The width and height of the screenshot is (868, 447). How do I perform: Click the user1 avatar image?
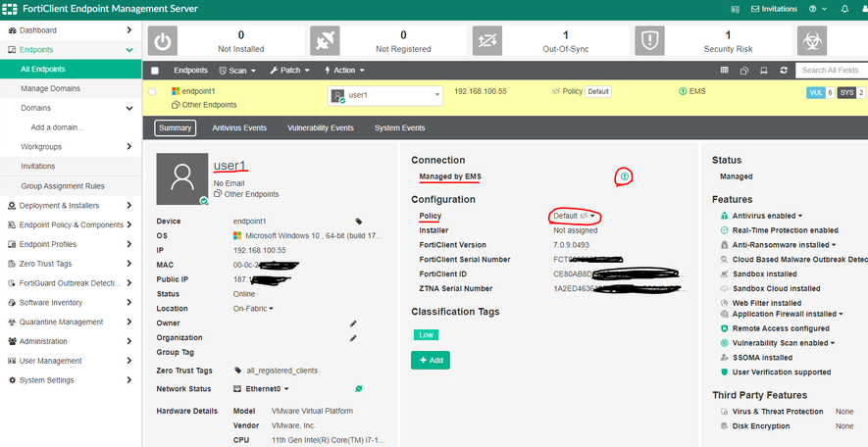182,179
